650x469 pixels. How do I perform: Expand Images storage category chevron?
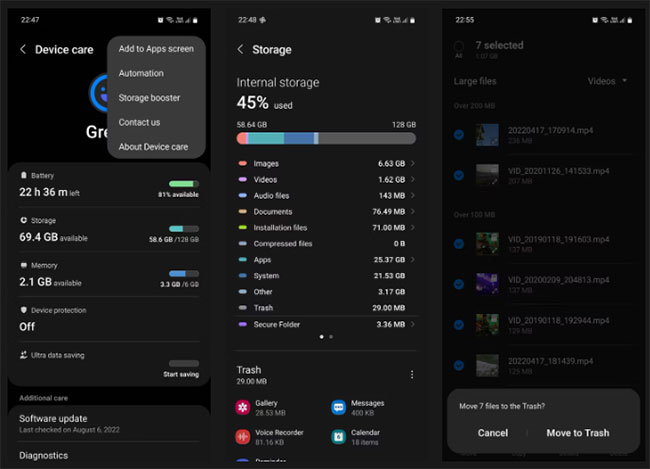point(412,163)
